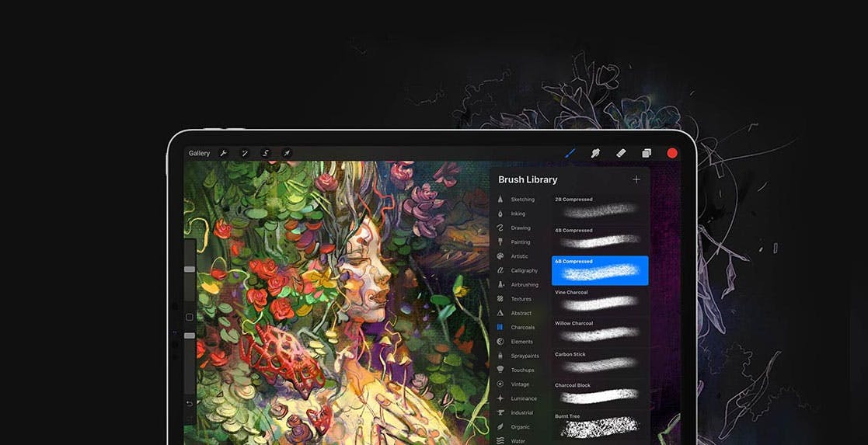
Task: Click the Brush Library title
Action: (x=528, y=179)
